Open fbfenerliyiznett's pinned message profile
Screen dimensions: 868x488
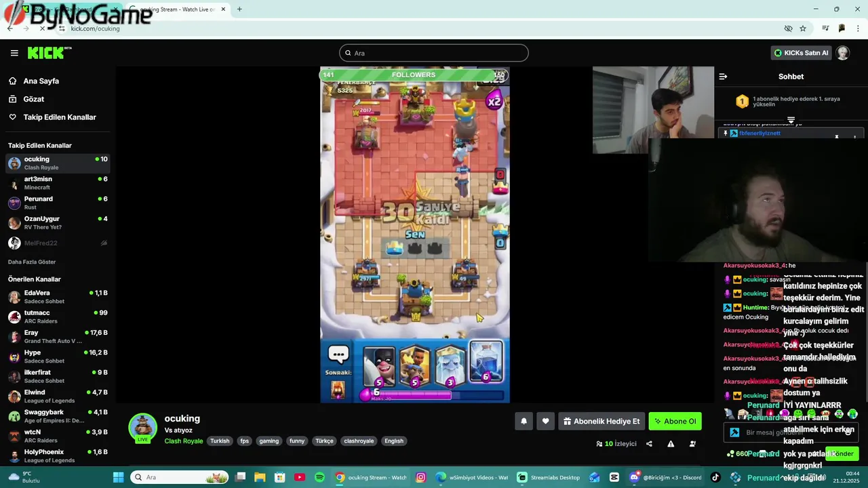[x=759, y=134]
